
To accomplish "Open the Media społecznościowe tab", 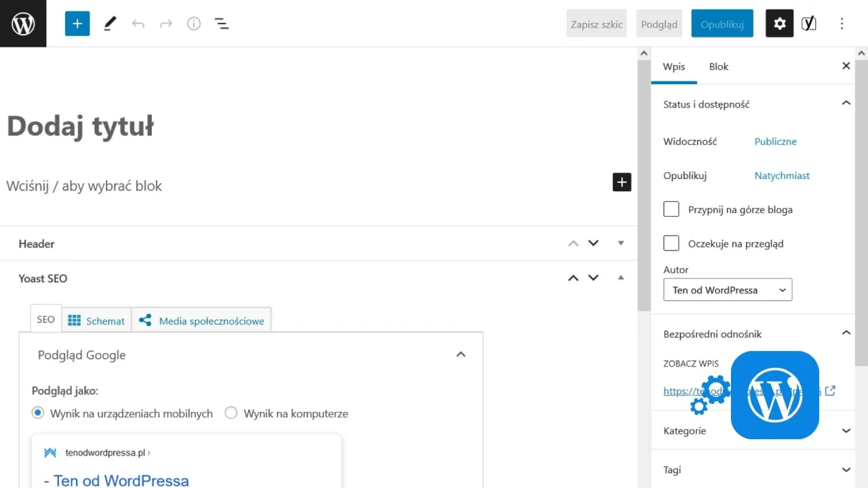I will click(x=201, y=321).
